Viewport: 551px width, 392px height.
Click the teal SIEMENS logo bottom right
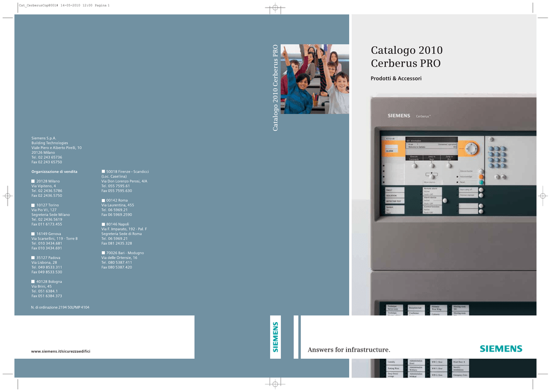[x=500, y=348]
